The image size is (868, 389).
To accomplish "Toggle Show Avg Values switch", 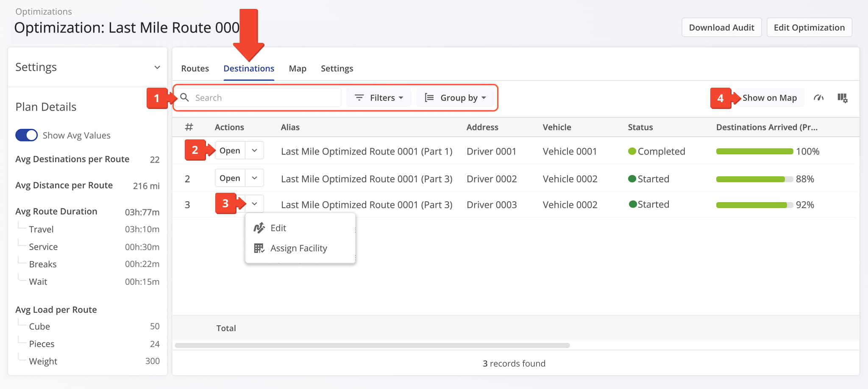I will click(x=26, y=135).
